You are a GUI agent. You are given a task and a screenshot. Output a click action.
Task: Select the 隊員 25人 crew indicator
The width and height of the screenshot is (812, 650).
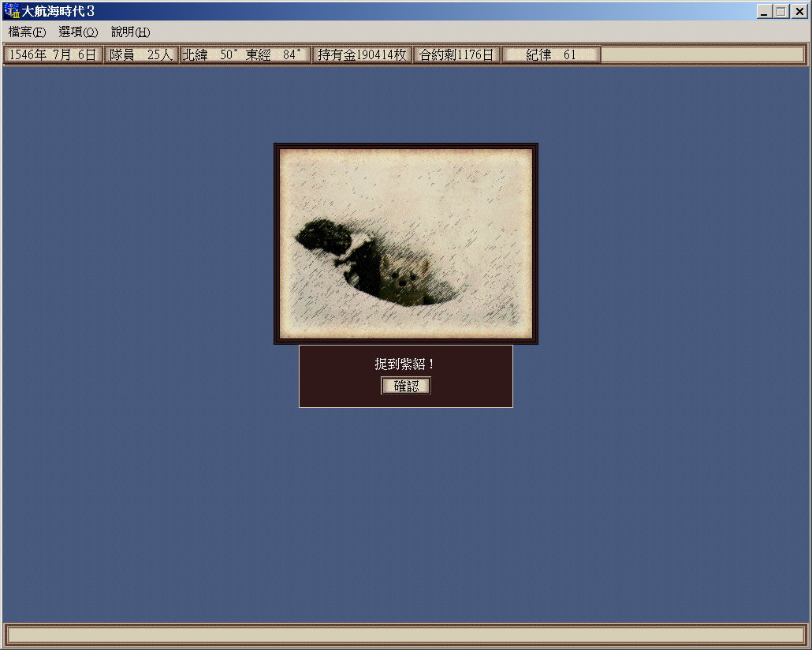tap(141, 55)
